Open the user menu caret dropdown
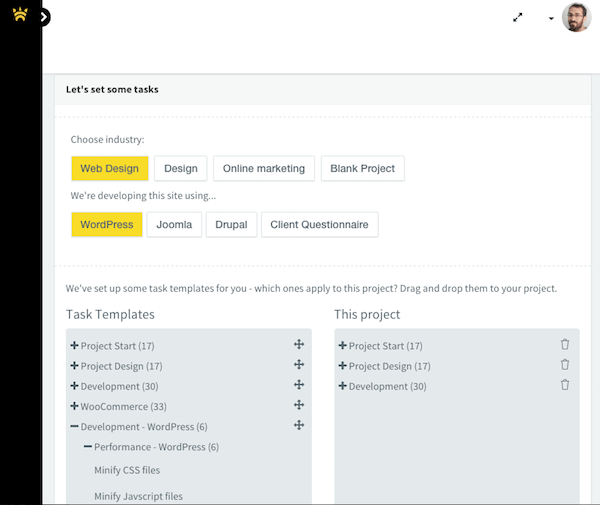The image size is (600, 505). 551,18
